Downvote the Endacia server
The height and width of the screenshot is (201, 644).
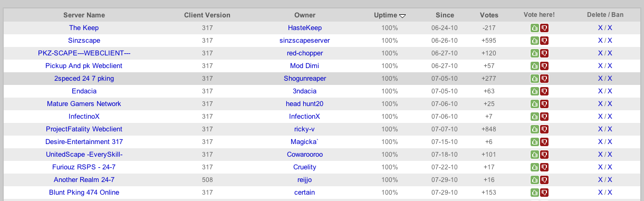click(544, 91)
